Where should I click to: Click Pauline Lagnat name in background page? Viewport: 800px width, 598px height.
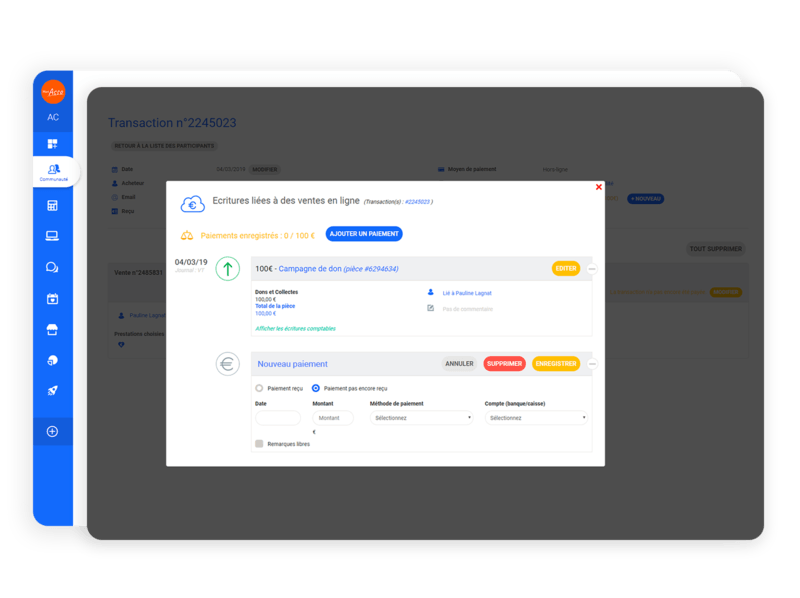[x=147, y=315]
